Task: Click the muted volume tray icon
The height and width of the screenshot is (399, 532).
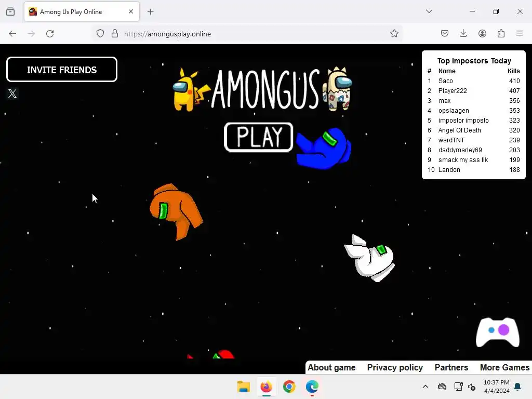Action: coord(472,387)
